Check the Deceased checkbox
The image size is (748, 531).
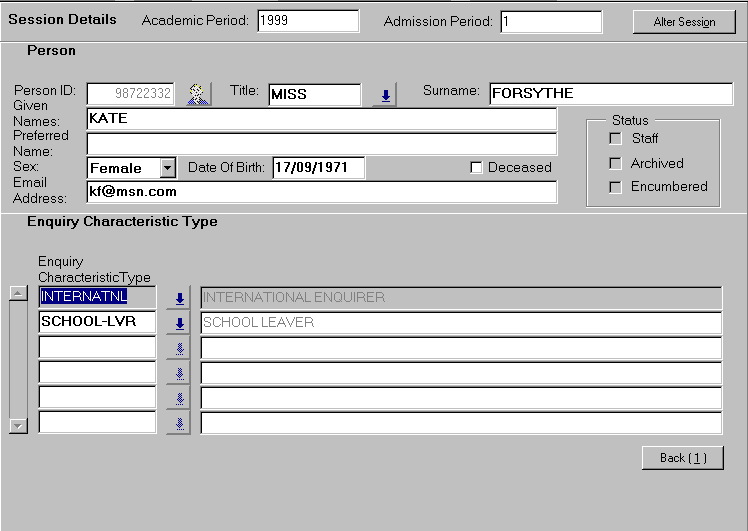(477, 168)
